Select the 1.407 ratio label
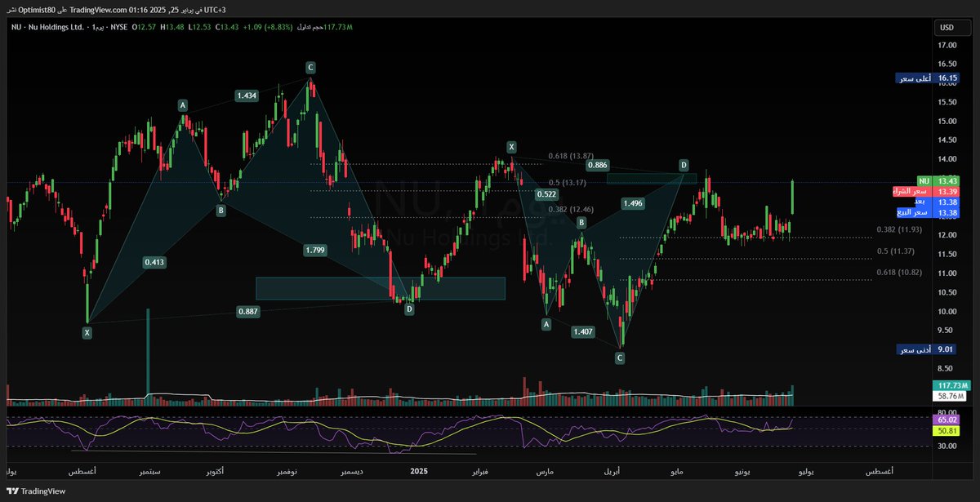The image size is (980, 502). pos(583,331)
